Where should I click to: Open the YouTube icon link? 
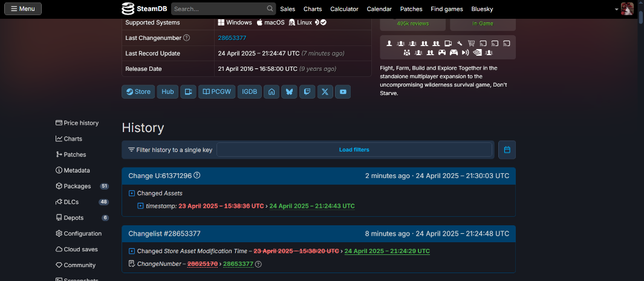click(343, 92)
